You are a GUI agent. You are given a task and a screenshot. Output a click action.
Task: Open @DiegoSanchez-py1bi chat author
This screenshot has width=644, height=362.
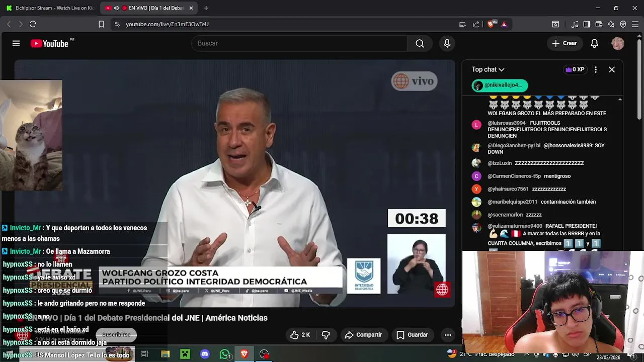(x=514, y=145)
